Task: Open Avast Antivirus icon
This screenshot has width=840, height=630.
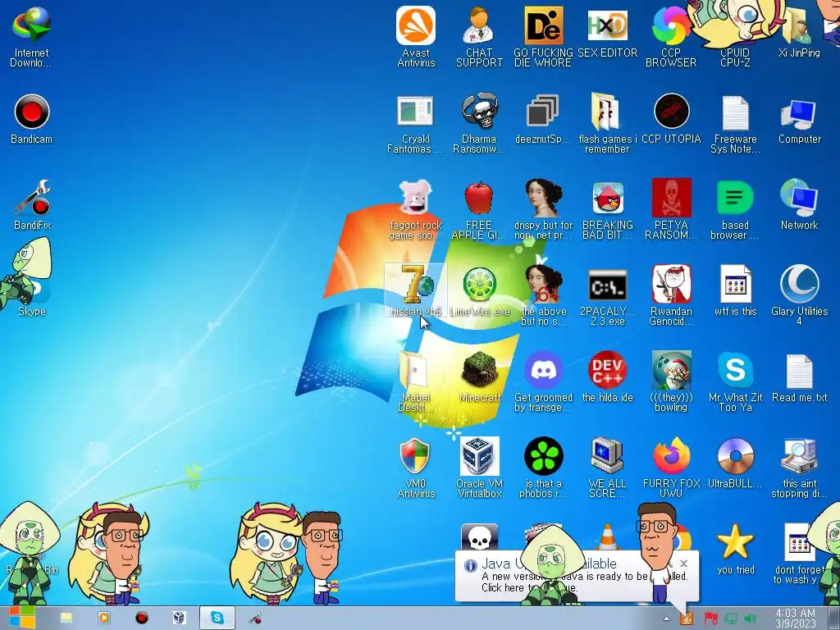Action: tap(416, 36)
